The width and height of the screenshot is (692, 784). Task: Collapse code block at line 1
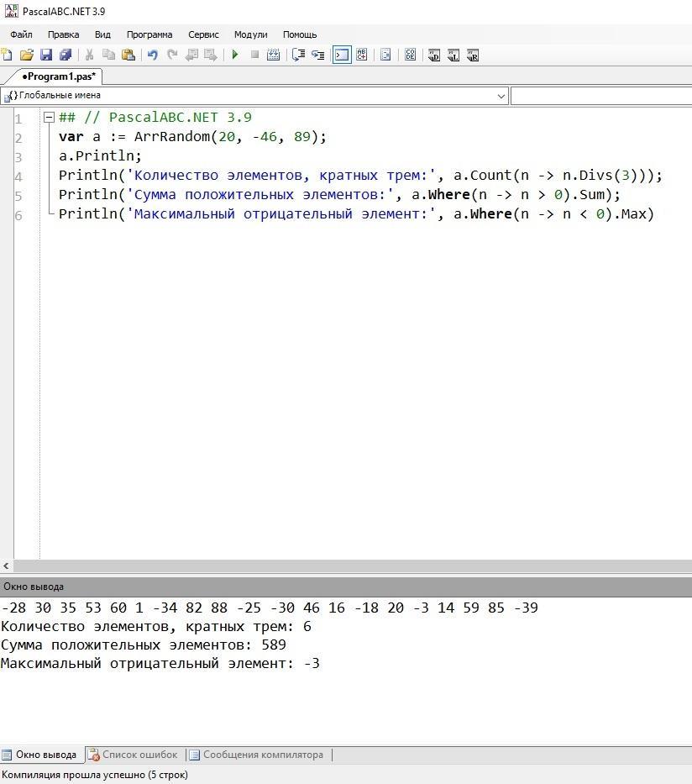tap(49, 118)
